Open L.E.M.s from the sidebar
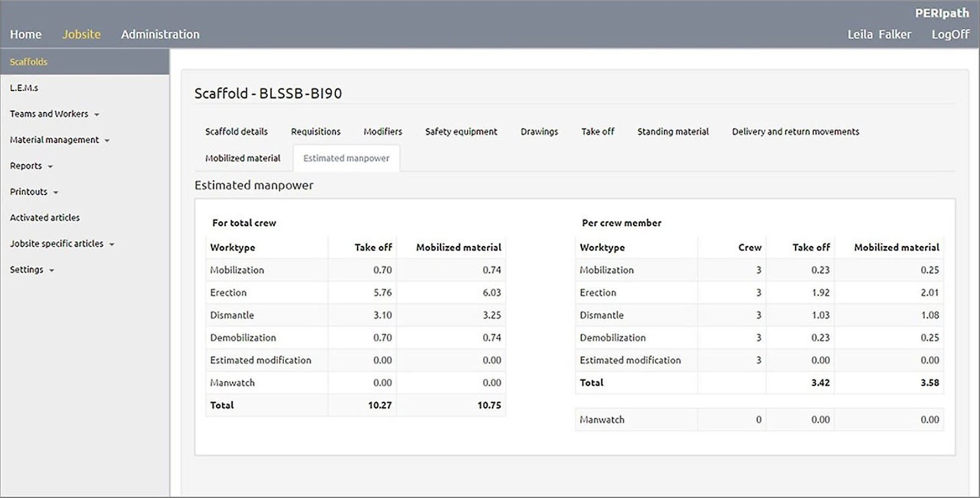 [24, 88]
